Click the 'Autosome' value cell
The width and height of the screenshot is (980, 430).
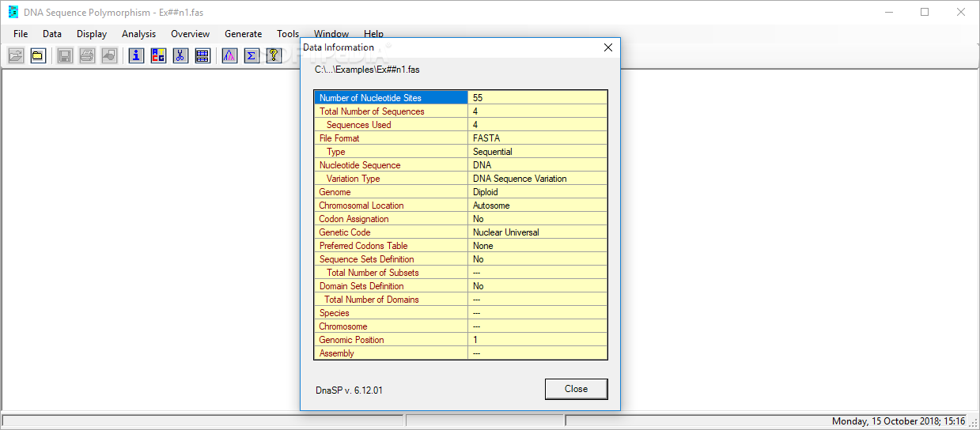click(538, 206)
